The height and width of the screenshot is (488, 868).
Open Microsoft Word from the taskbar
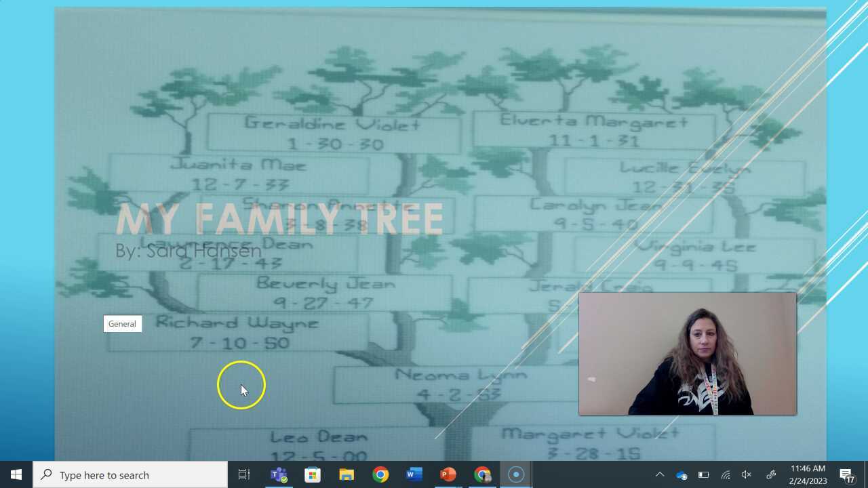point(414,474)
